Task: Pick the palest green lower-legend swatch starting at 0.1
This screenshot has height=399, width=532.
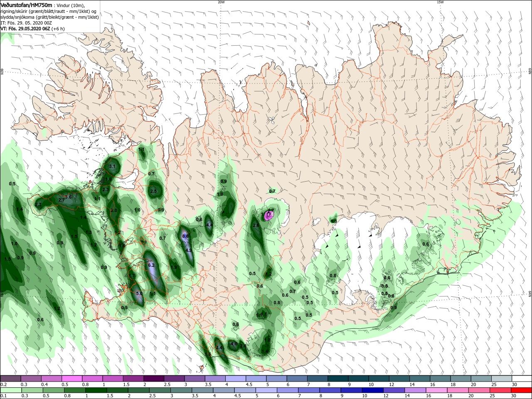Action: pos(11,390)
